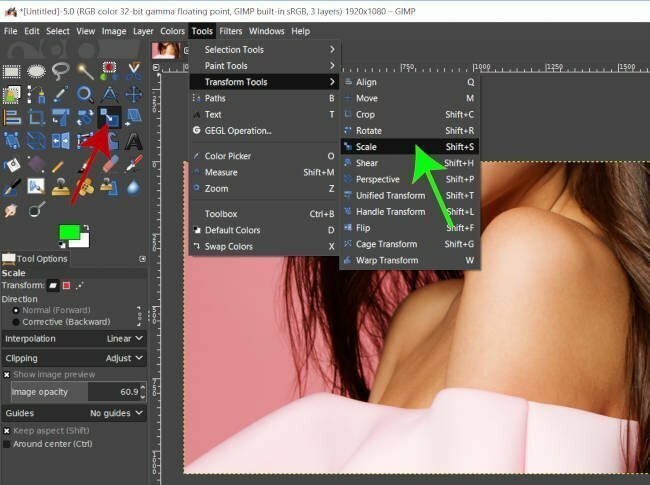Select the Text tool letter A icon
This screenshot has height=485, width=650.
133,141
